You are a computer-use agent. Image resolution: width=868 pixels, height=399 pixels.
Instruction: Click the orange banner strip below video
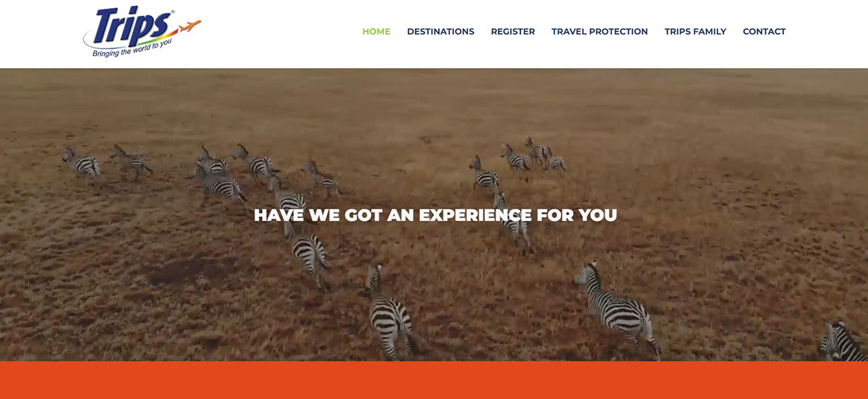click(434, 380)
